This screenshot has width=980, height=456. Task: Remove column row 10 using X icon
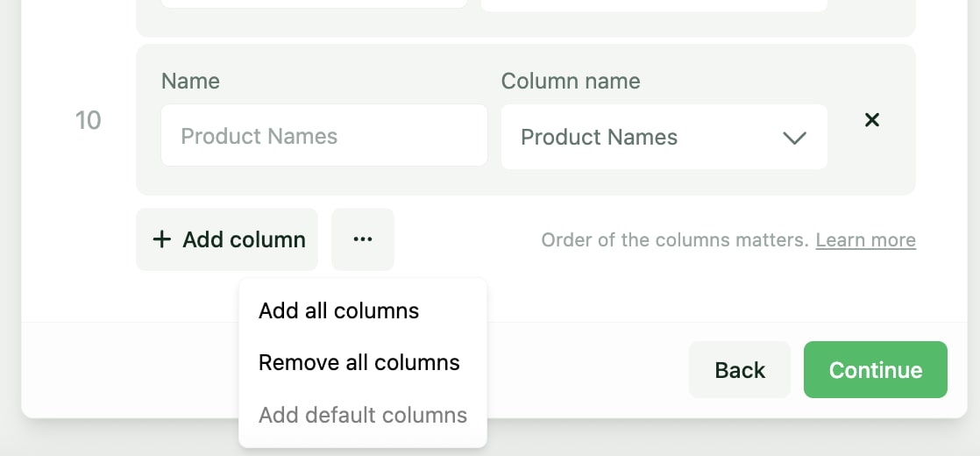(871, 120)
